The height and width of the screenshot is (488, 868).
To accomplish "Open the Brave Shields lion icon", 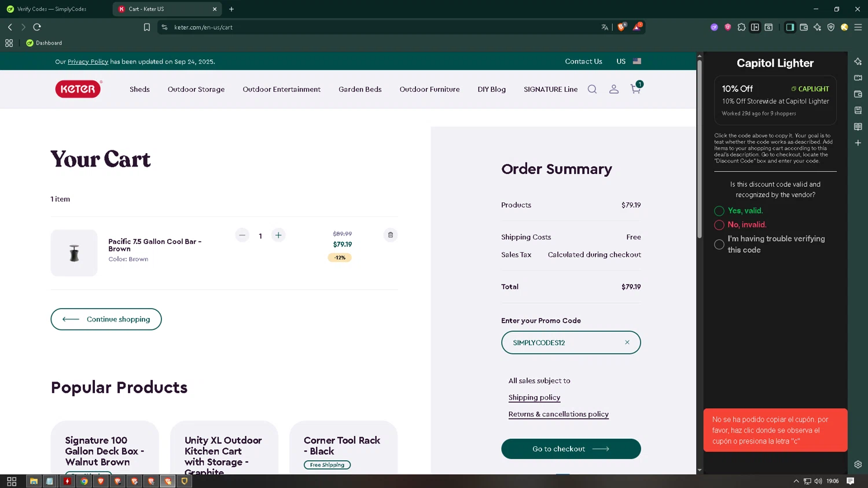I will pyautogui.click(x=621, y=27).
